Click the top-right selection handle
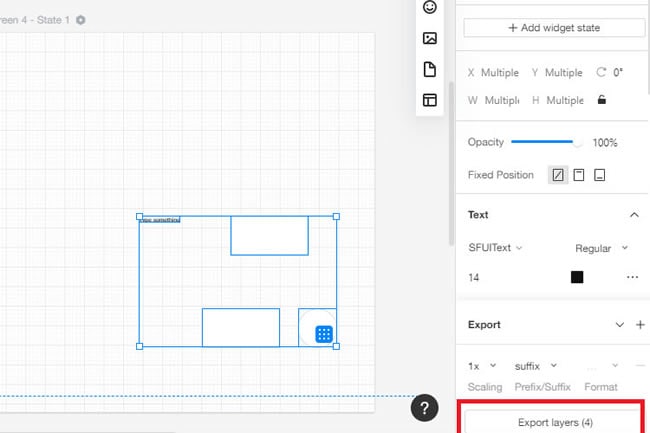 pyautogui.click(x=336, y=216)
